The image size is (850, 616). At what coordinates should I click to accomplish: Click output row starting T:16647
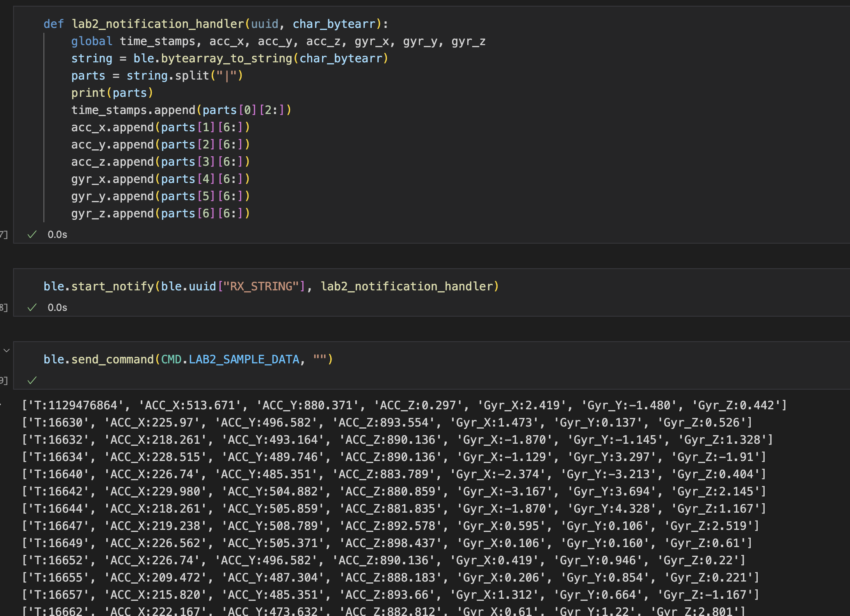coord(391,526)
